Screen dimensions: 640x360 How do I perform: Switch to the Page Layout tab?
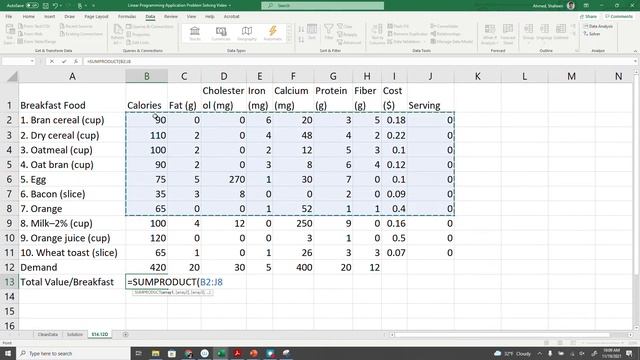(x=96, y=17)
